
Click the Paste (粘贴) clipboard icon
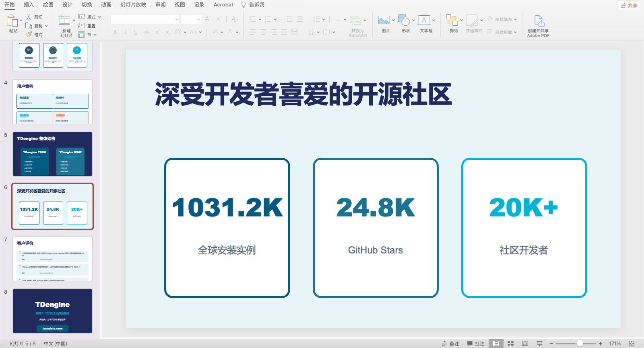click(x=12, y=21)
